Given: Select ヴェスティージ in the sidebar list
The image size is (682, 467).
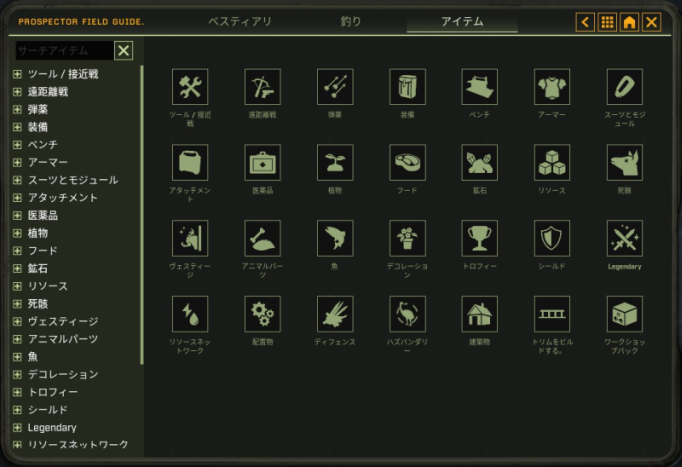Looking at the screenshot, I should (63, 321).
